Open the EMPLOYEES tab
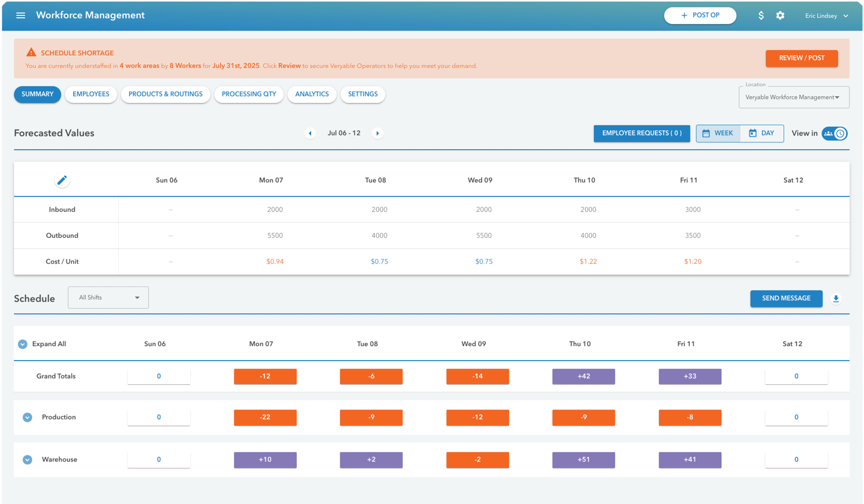 point(90,94)
